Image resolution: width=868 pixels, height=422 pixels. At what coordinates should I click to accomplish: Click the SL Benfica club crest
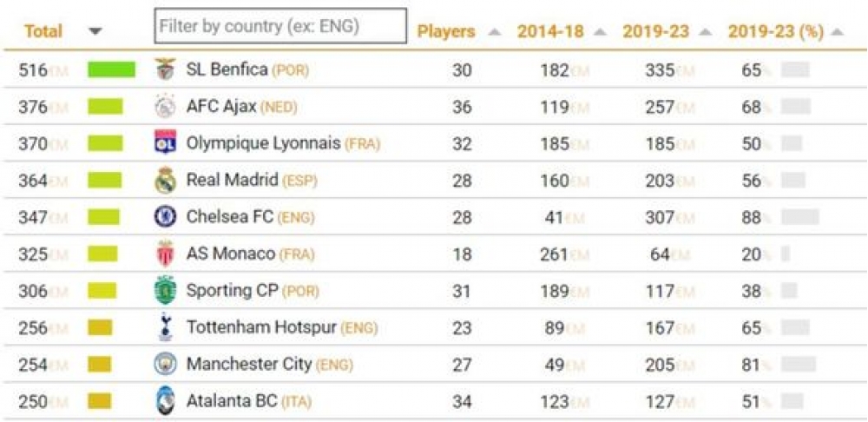[x=165, y=70]
